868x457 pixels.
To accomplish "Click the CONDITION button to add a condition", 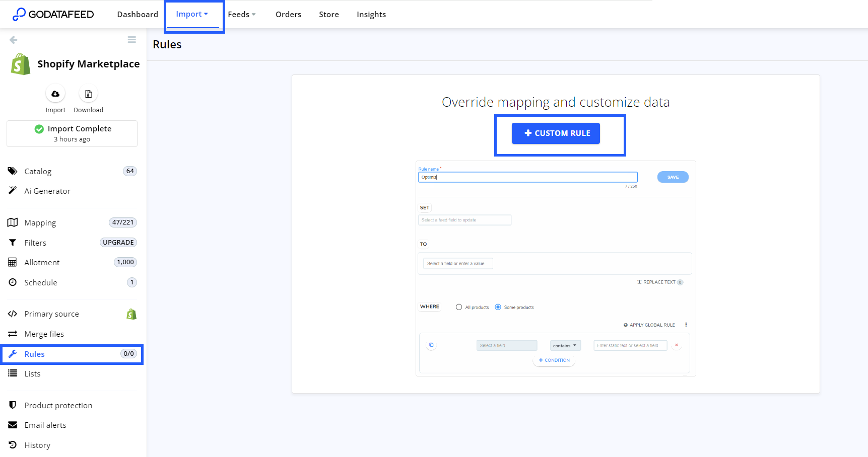I will pos(554,360).
